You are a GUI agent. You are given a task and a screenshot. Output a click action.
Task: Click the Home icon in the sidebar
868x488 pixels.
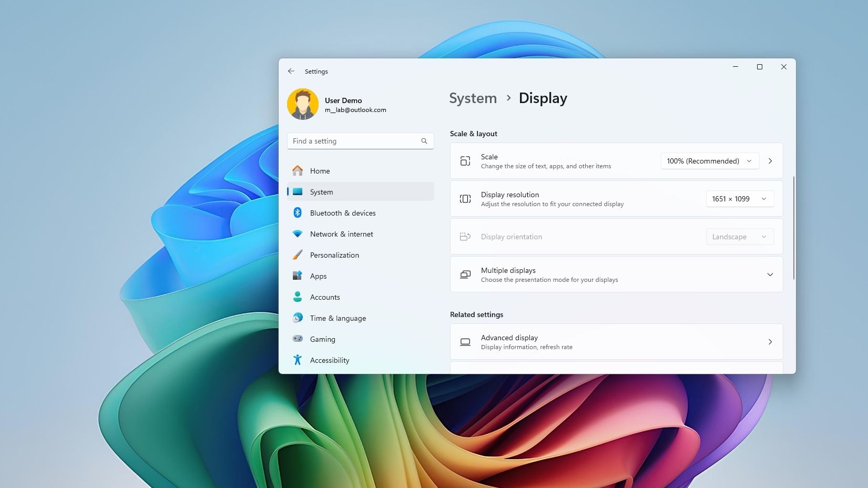pos(298,170)
